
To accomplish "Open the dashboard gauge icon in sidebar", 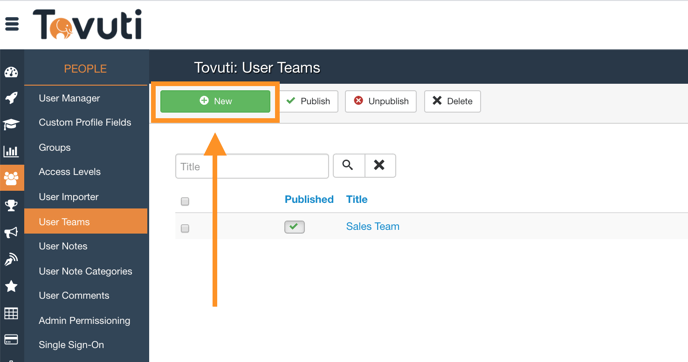I will pyautogui.click(x=11, y=72).
